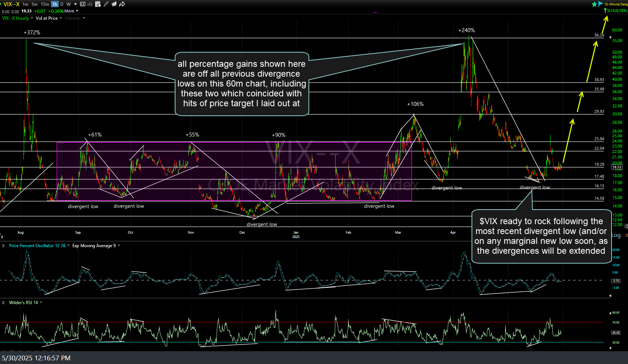628x364 pixels.
Task: Click the bar chart display icon
Action: click(x=90, y=4)
